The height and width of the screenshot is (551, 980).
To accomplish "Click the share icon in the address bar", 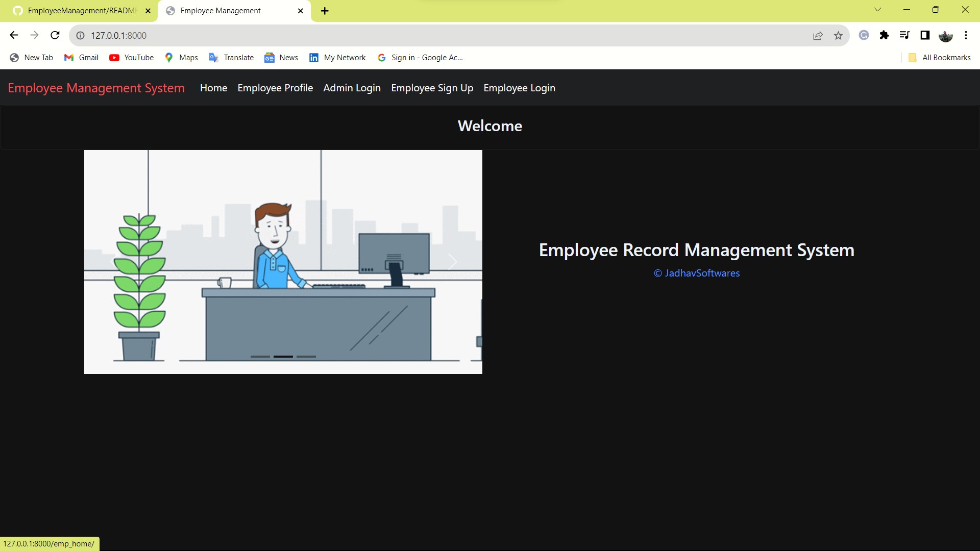I will pyautogui.click(x=818, y=35).
